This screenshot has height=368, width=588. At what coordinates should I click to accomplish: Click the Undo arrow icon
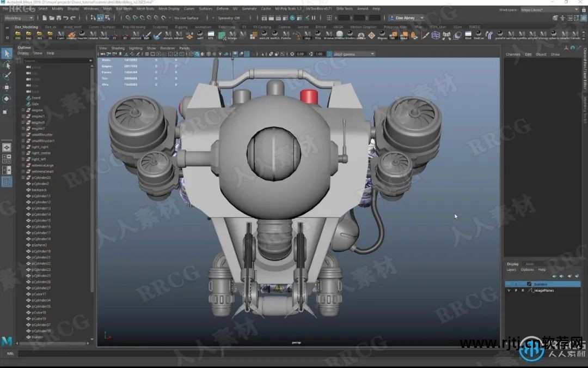[x=65, y=18]
